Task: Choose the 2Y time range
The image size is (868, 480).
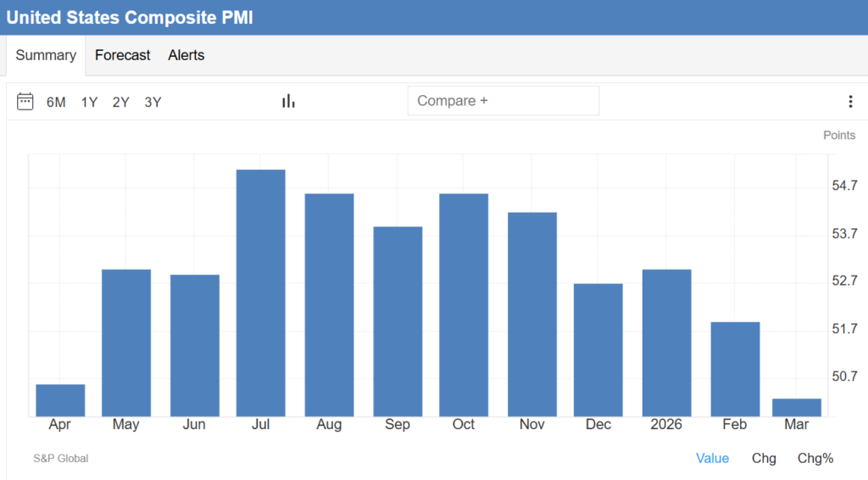Action: pos(120,102)
